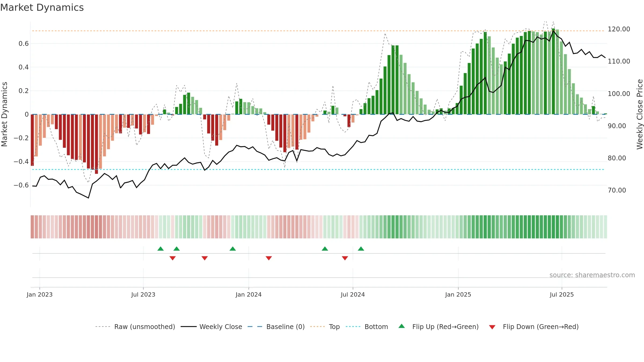This screenshot has width=644, height=362.
Task: Click the Jul 2025 x-axis label
Action: tap(562, 294)
